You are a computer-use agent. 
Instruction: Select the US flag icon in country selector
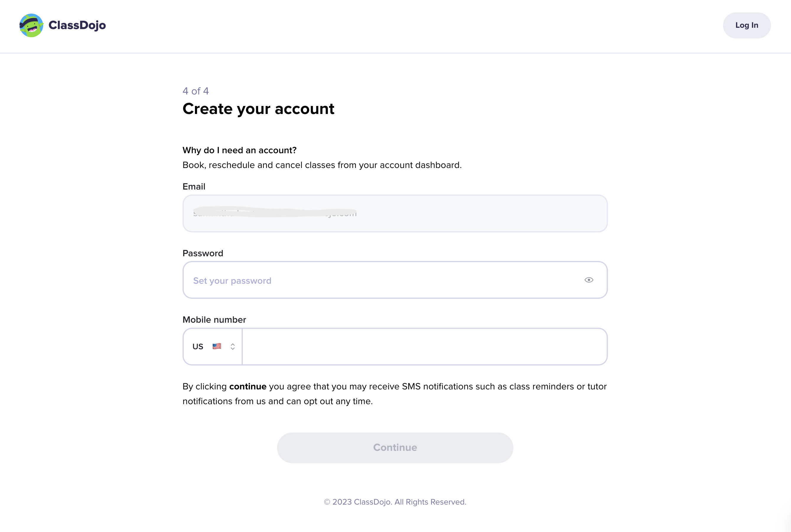[x=217, y=346]
